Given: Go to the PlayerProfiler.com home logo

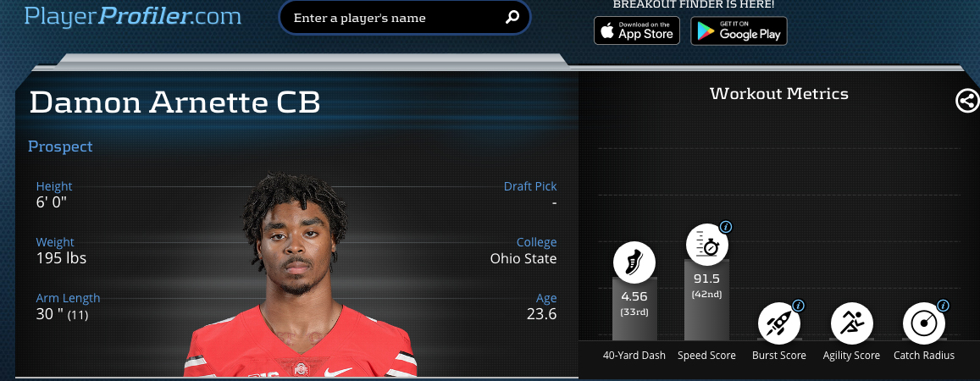Looking at the screenshot, I should pos(132,16).
